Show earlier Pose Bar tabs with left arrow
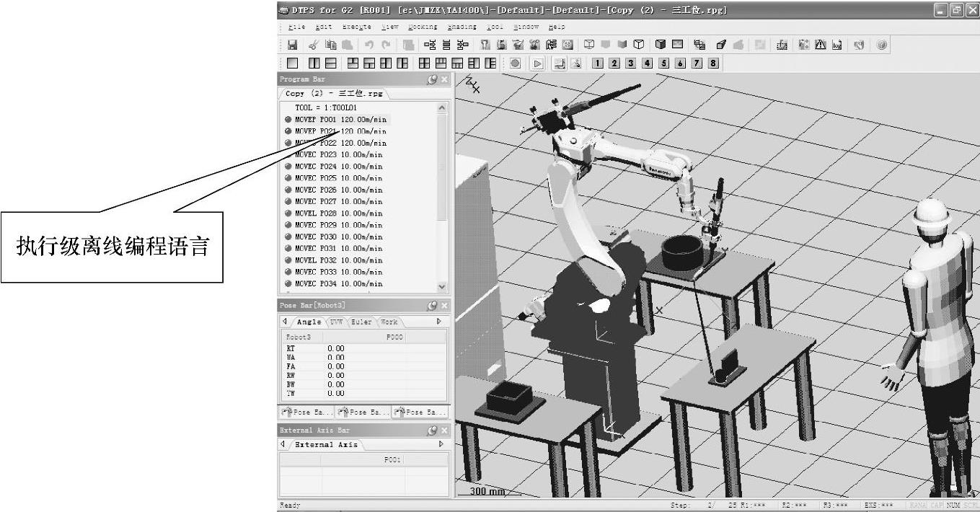Image resolution: width=980 pixels, height=512 pixels. [284, 322]
